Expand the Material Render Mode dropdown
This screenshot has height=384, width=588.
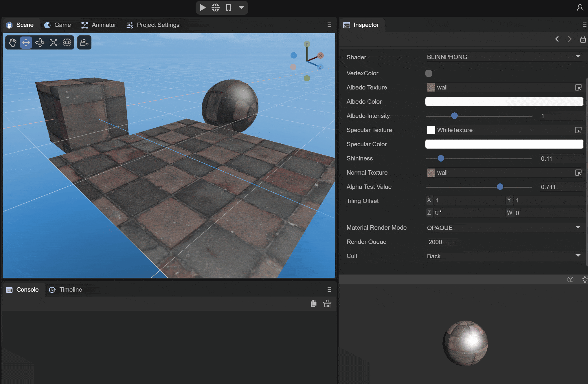[x=504, y=228]
